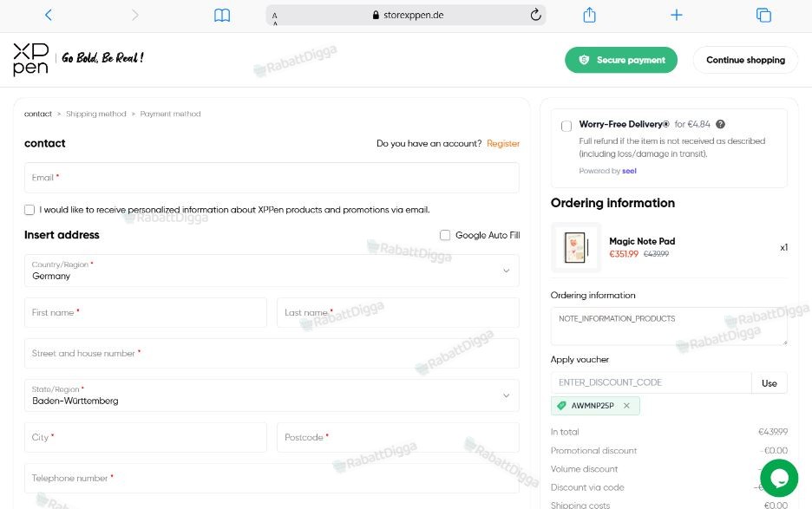Apply the voucher with the Use button
The image size is (812, 509).
[769, 383]
